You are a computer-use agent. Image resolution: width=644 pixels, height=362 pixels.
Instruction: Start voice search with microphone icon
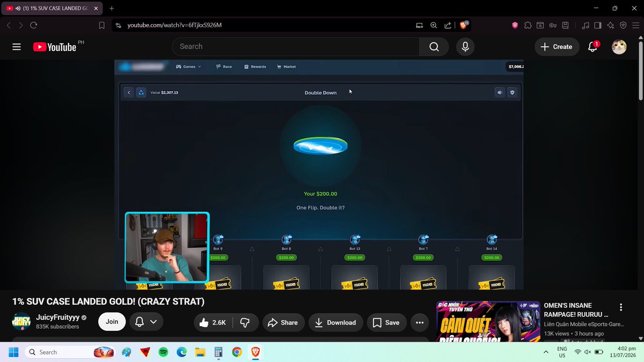point(465,47)
